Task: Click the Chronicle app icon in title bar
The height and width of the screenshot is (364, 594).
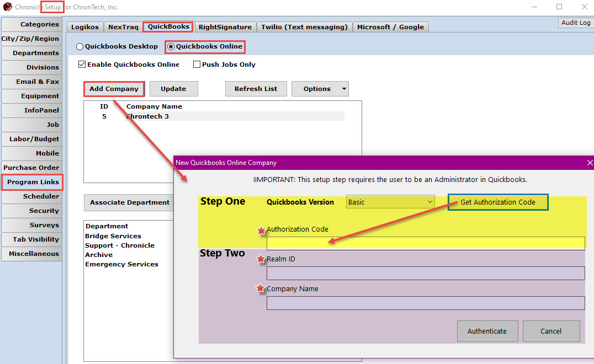Action: click(7, 7)
